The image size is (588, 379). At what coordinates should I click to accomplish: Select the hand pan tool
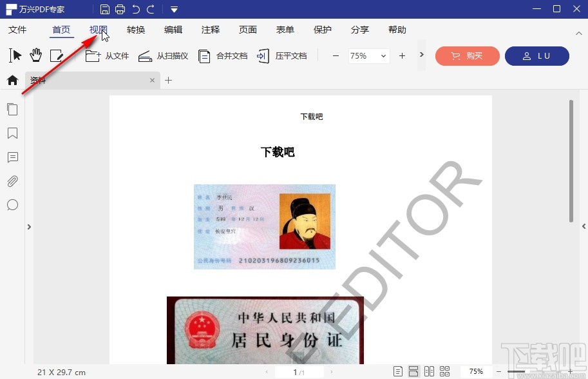point(36,55)
